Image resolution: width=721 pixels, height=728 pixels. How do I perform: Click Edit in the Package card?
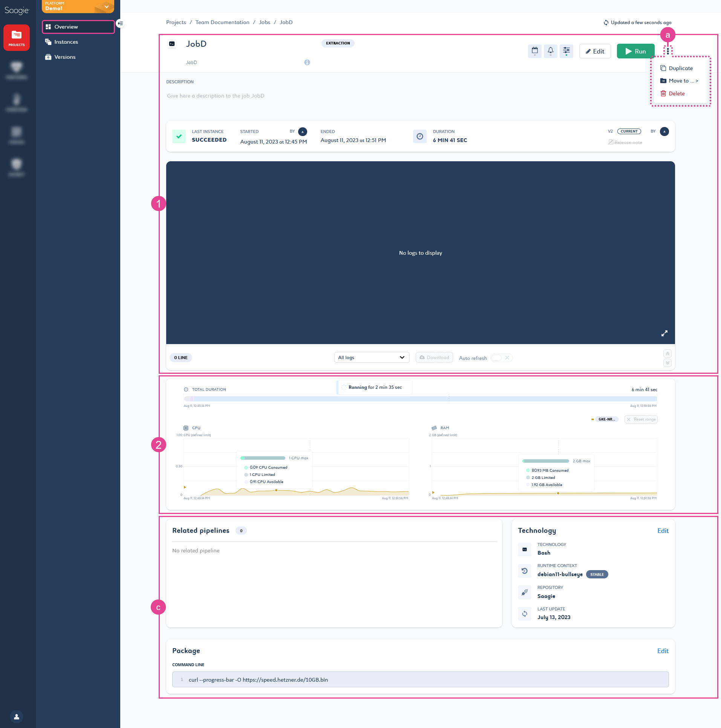[x=663, y=651]
